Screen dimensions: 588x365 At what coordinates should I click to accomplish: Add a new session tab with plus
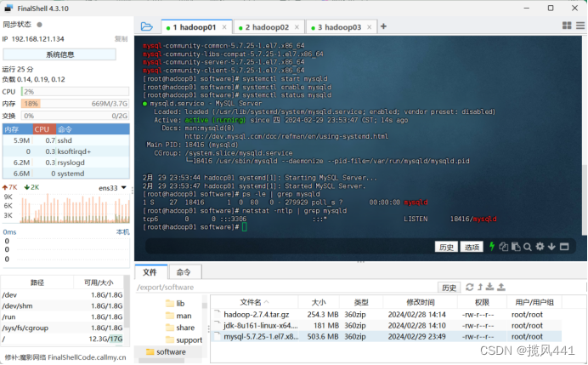(x=383, y=26)
